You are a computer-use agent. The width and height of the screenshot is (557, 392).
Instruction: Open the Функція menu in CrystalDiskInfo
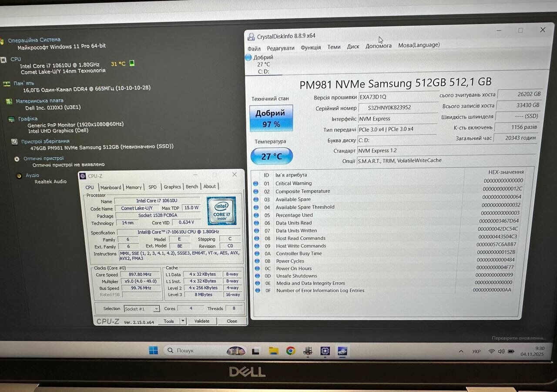click(311, 47)
